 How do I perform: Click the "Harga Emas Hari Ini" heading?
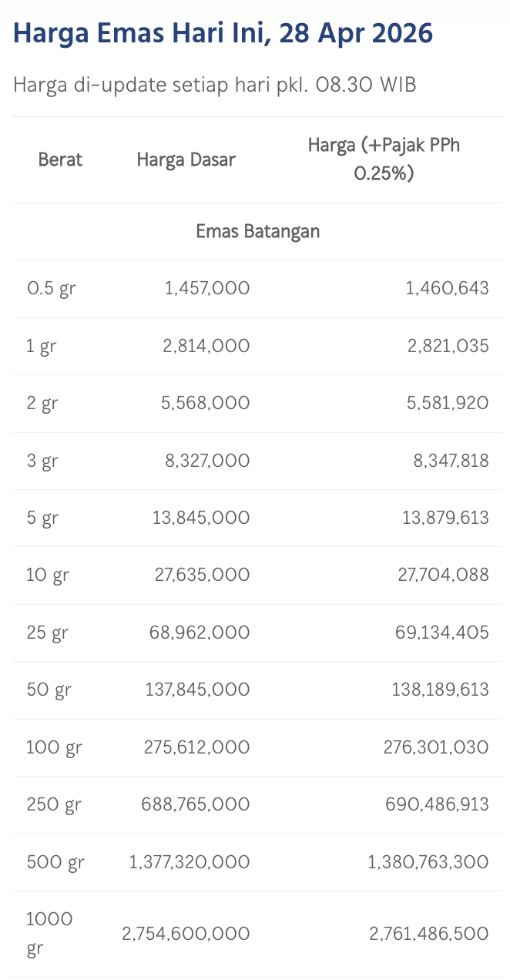click(223, 34)
